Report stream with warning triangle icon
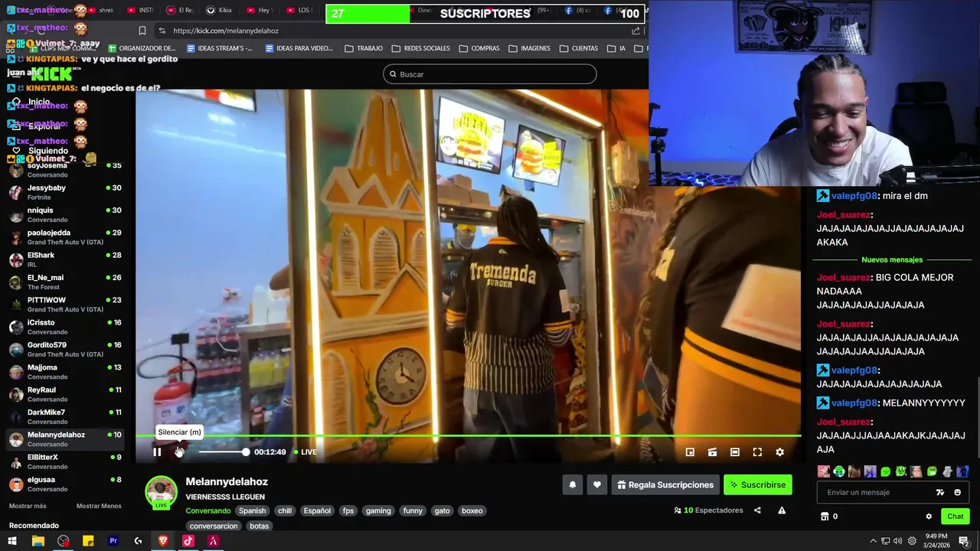The image size is (980, 551). click(782, 510)
